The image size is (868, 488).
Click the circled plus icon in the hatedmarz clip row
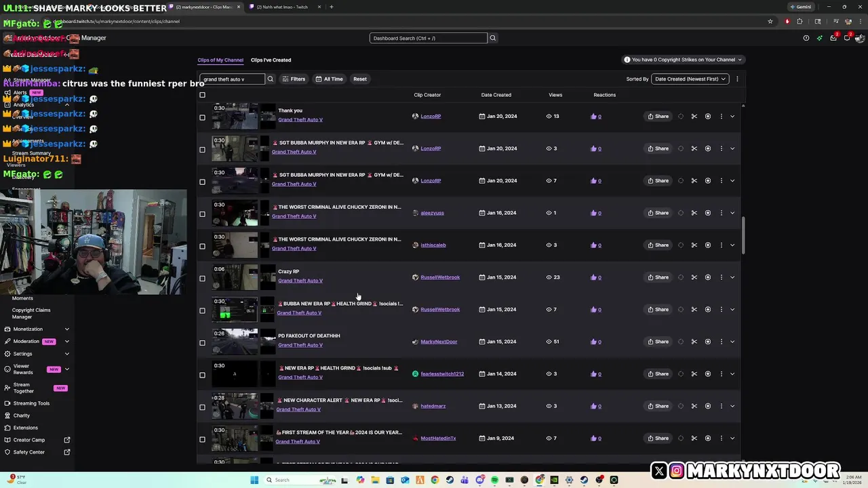707,406
